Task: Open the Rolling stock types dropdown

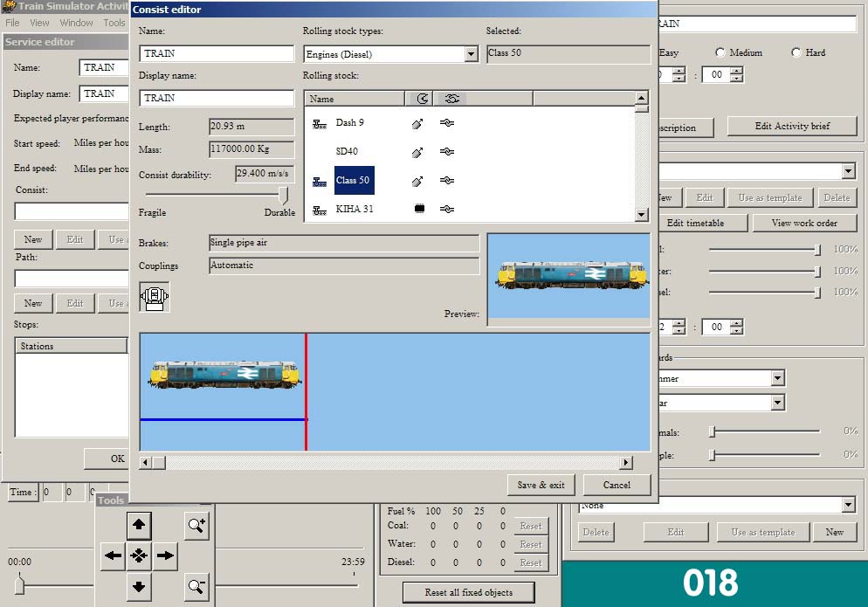Action: pos(471,54)
